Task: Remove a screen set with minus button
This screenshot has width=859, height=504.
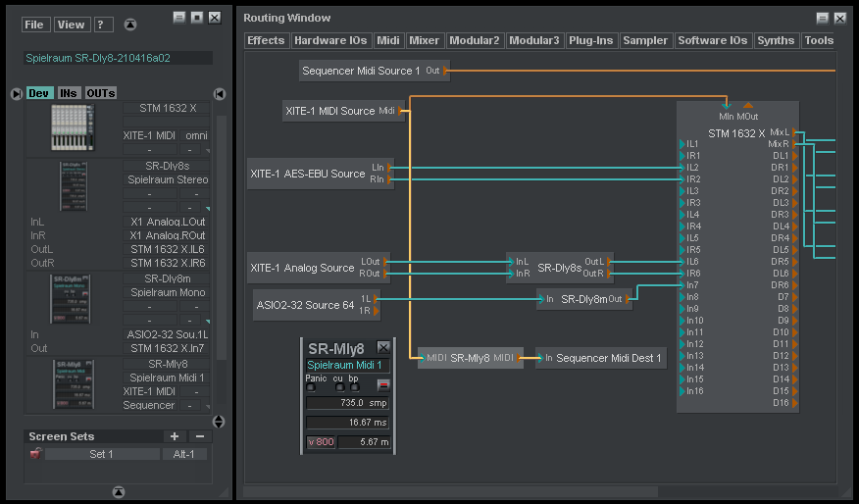Action: (x=199, y=436)
